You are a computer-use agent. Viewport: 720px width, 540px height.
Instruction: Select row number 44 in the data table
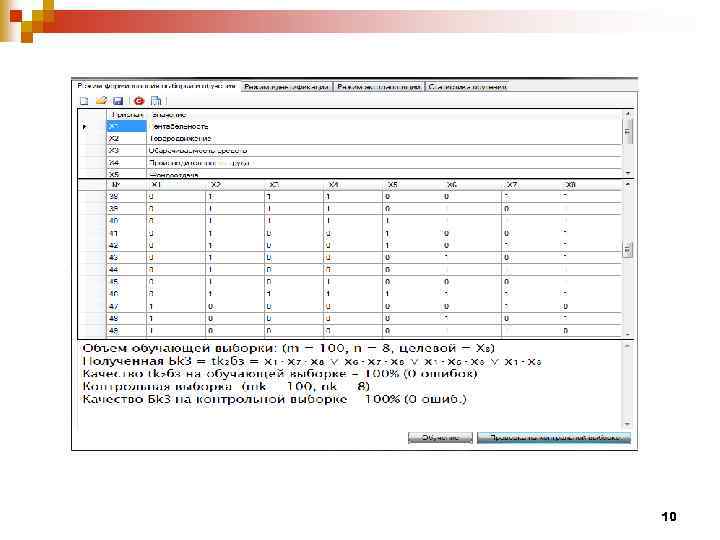(x=350, y=270)
